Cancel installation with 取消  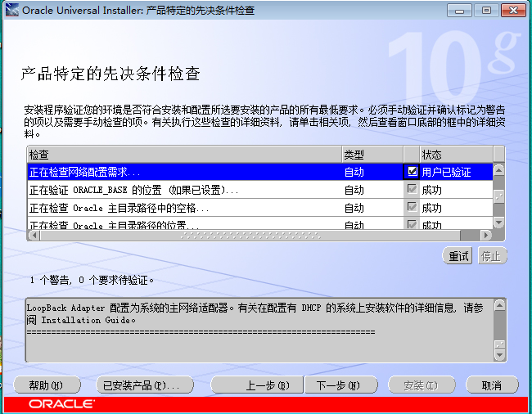tap(492, 385)
